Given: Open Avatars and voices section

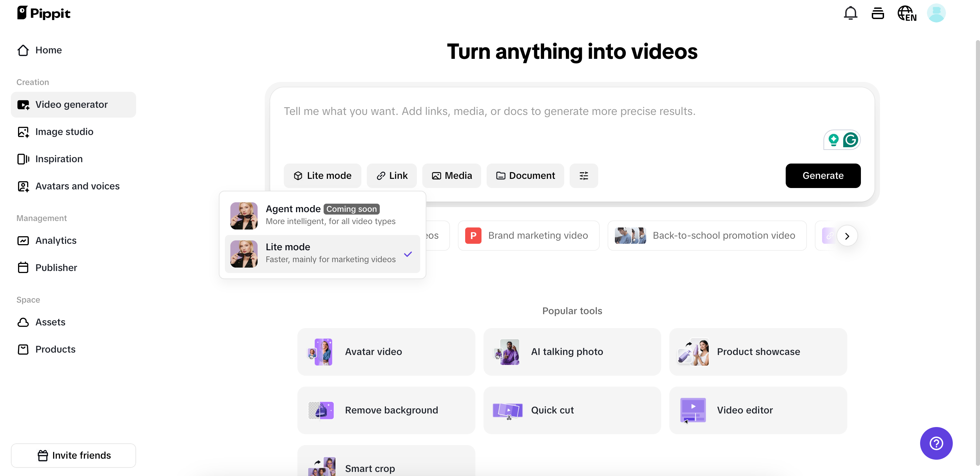Looking at the screenshot, I should click(x=77, y=186).
